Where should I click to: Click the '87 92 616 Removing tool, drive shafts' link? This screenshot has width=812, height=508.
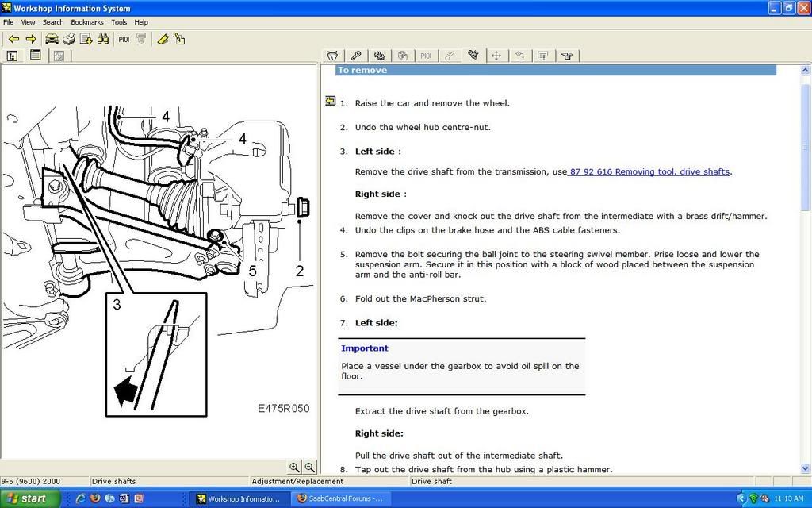(x=647, y=171)
